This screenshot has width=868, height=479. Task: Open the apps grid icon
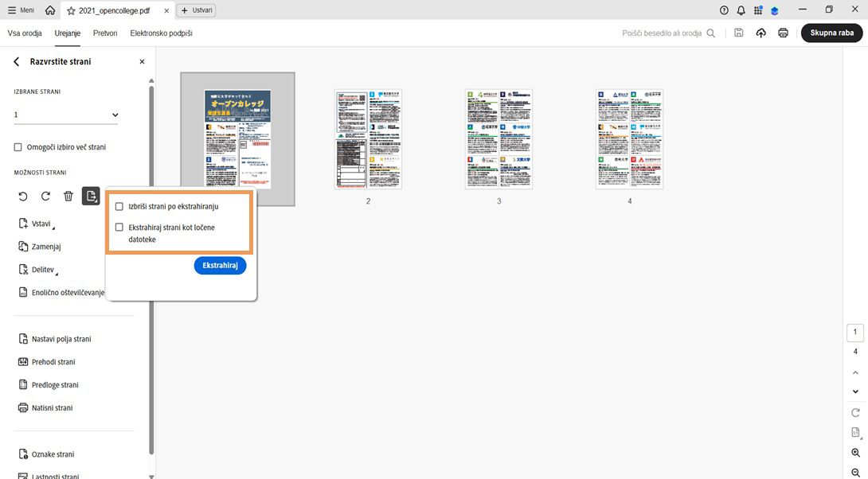(758, 10)
